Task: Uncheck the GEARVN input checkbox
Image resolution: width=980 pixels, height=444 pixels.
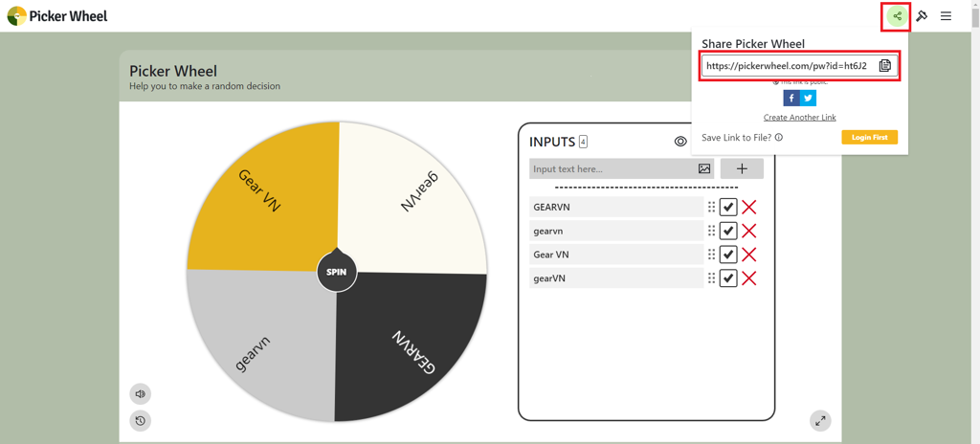Action: point(728,207)
